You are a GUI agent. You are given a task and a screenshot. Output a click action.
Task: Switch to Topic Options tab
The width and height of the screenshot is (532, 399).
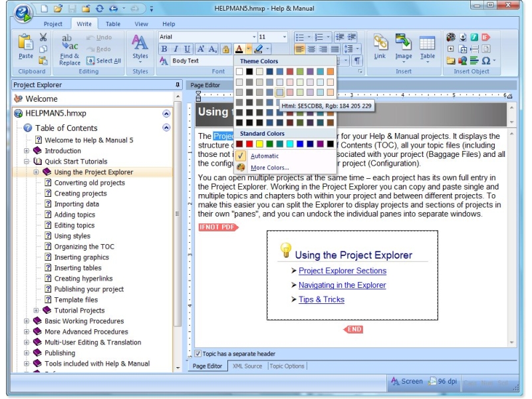click(x=287, y=366)
